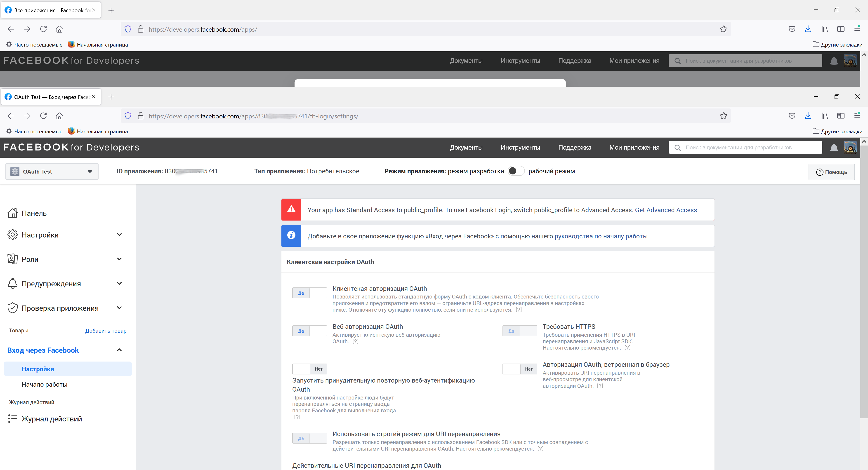Click the Помощь button
Screen dimensions: 868x470
tap(831, 172)
